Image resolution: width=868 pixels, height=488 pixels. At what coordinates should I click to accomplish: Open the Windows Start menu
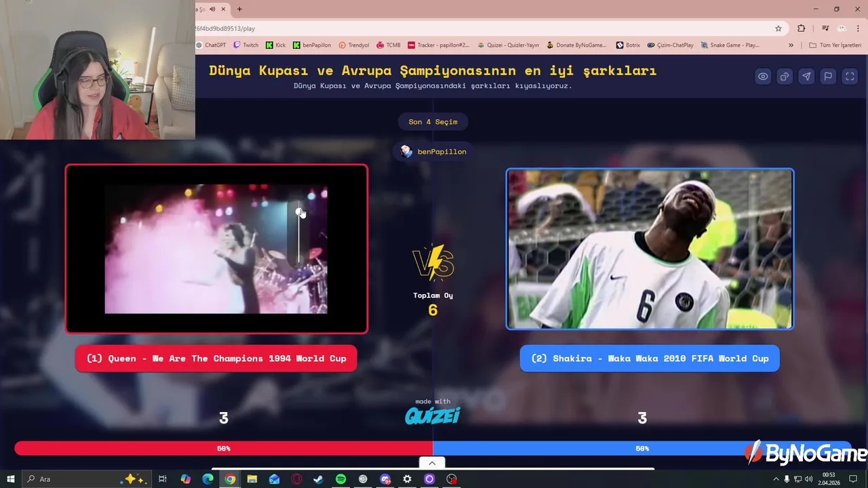pos(11,479)
